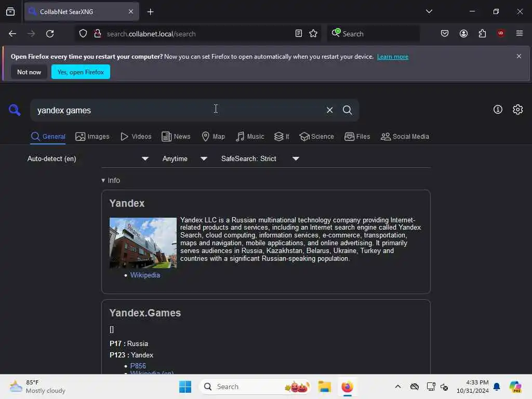532x399 pixels.
Task: Dismiss the Firefox startup notification bar
Action: point(519,56)
